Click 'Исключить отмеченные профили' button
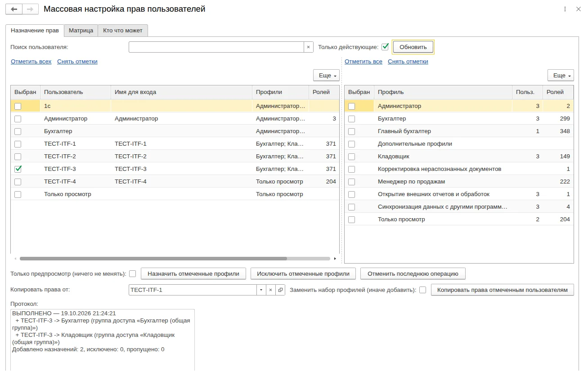This screenshot has width=588, height=376. tap(303, 273)
